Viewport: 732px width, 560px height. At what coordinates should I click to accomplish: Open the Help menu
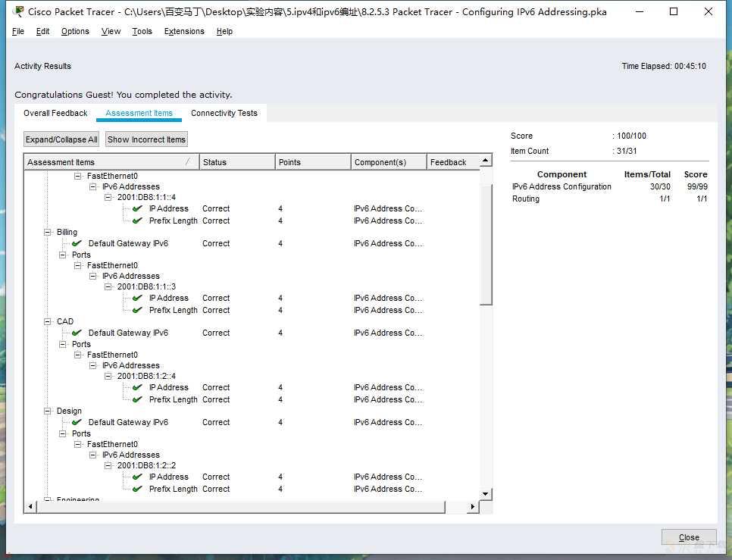[x=224, y=31]
